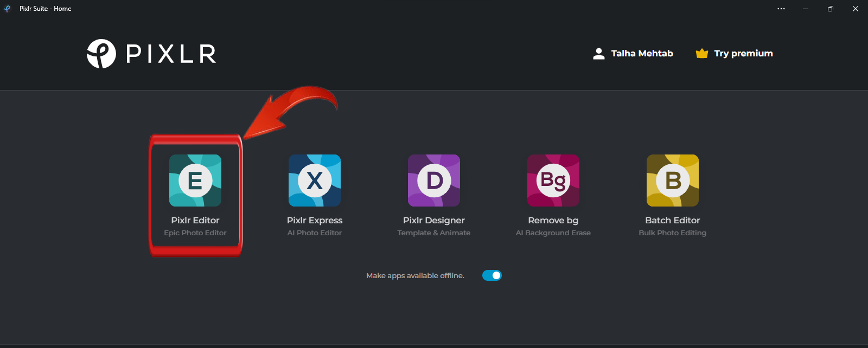Click the Pixlr Editor label
This screenshot has width=868, height=348.
point(195,220)
